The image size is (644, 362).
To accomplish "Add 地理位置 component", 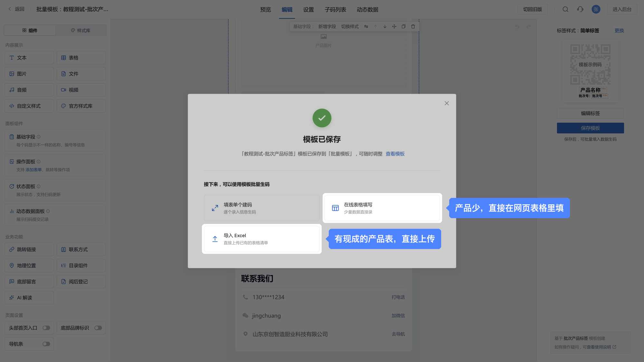I will coord(29,265).
